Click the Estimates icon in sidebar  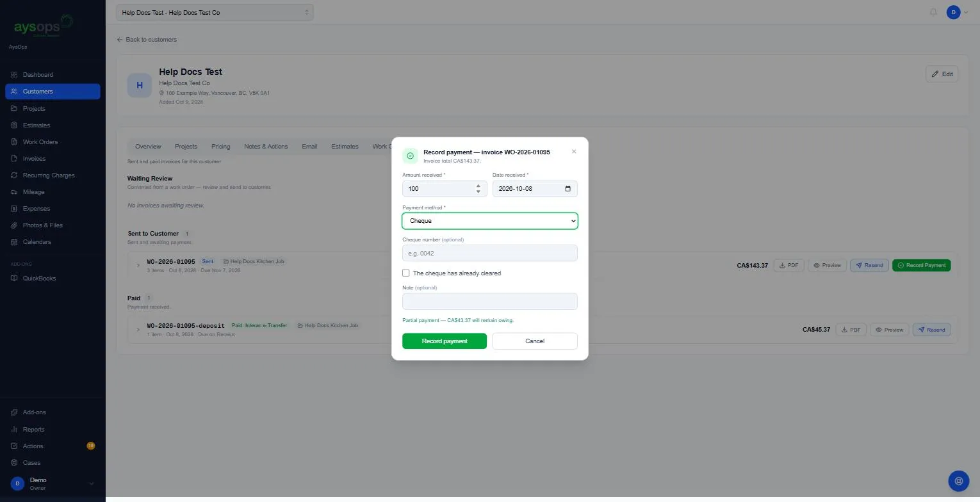(x=14, y=125)
